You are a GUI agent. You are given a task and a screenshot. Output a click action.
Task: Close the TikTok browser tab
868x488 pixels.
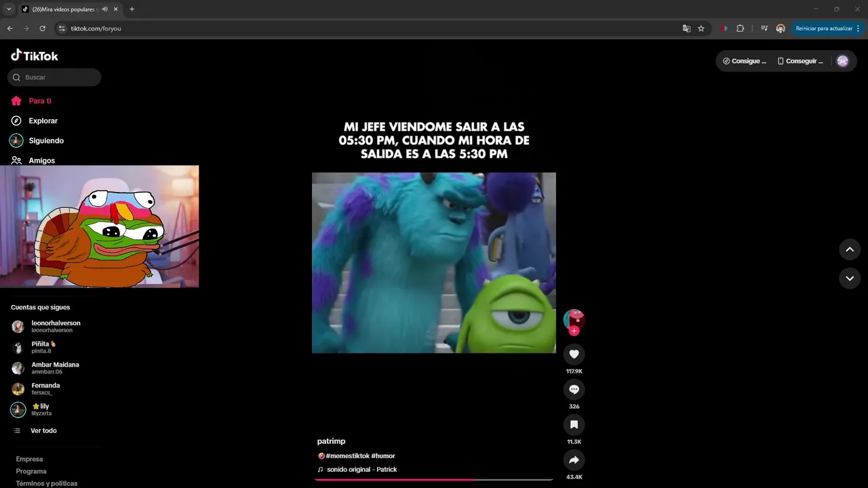point(116,9)
